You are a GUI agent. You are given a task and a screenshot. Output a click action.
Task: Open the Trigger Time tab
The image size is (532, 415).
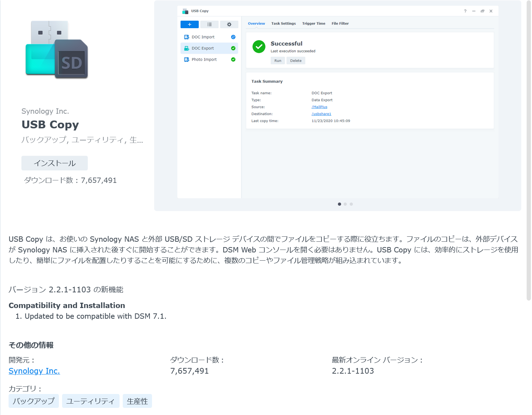(x=314, y=23)
